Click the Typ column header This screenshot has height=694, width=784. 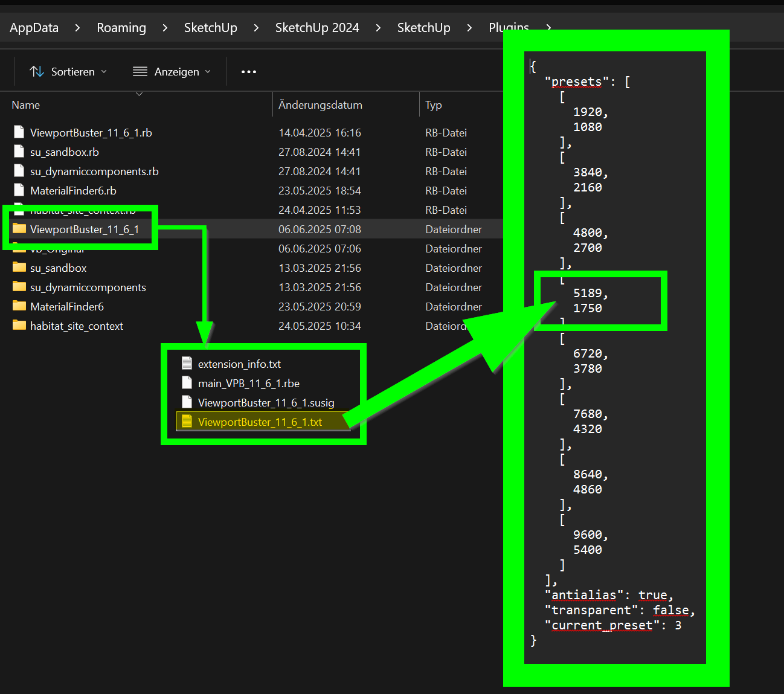tap(434, 105)
